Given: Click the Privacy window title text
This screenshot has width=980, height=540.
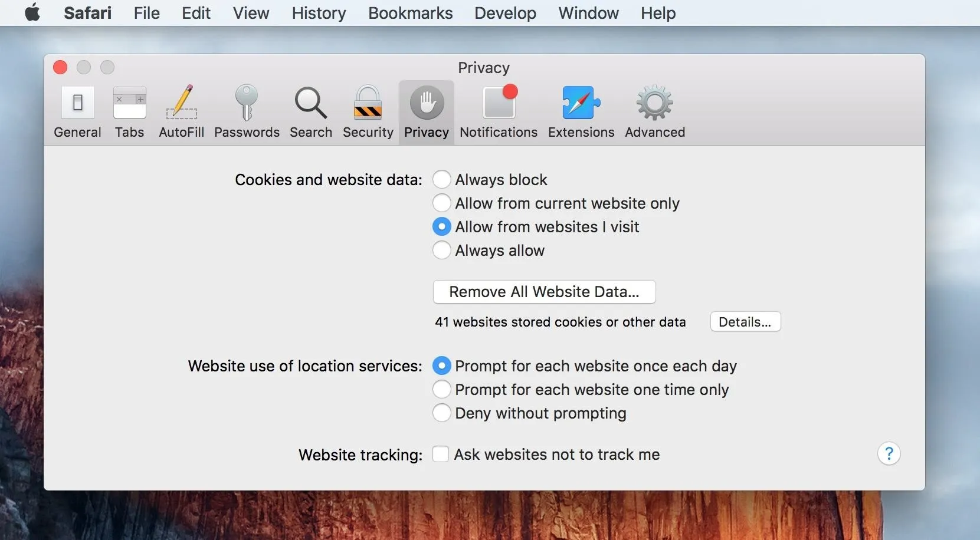Looking at the screenshot, I should point(484,68).
